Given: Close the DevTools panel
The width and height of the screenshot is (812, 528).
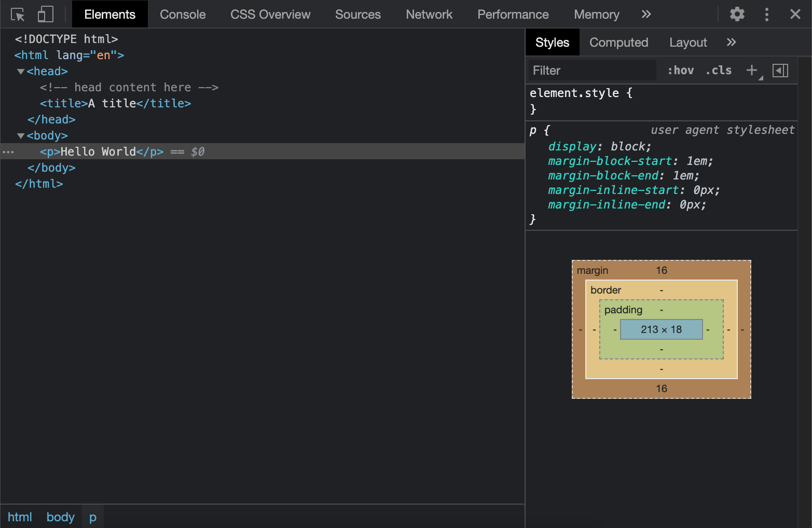Looking at the screenshot, I should click(x=795, y=15).
